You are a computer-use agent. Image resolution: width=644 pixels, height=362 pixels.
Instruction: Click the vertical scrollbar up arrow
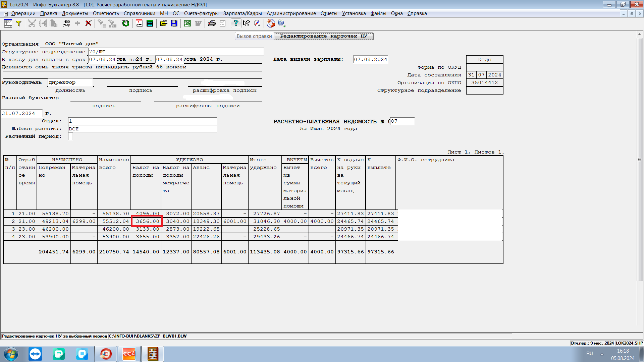pos(640,34)
